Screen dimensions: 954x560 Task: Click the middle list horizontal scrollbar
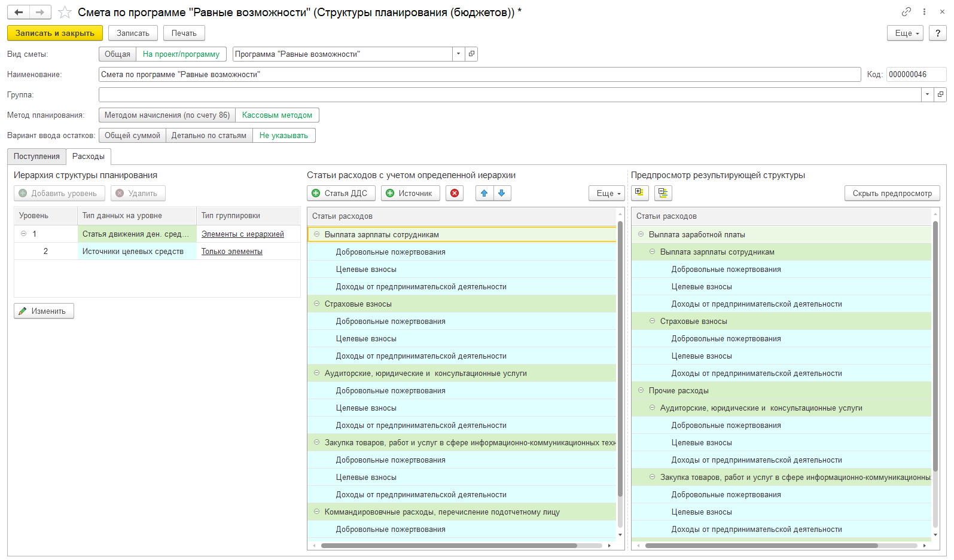coord(449,545)
